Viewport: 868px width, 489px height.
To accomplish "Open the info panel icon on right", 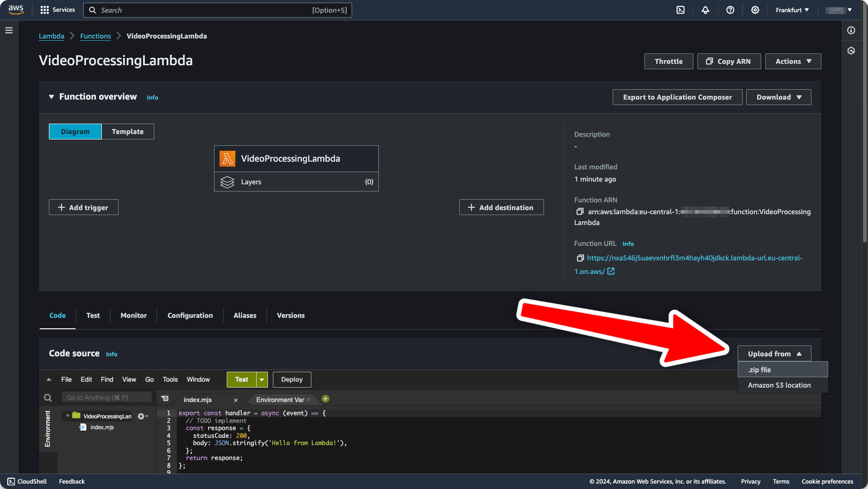I will point(851,30).
